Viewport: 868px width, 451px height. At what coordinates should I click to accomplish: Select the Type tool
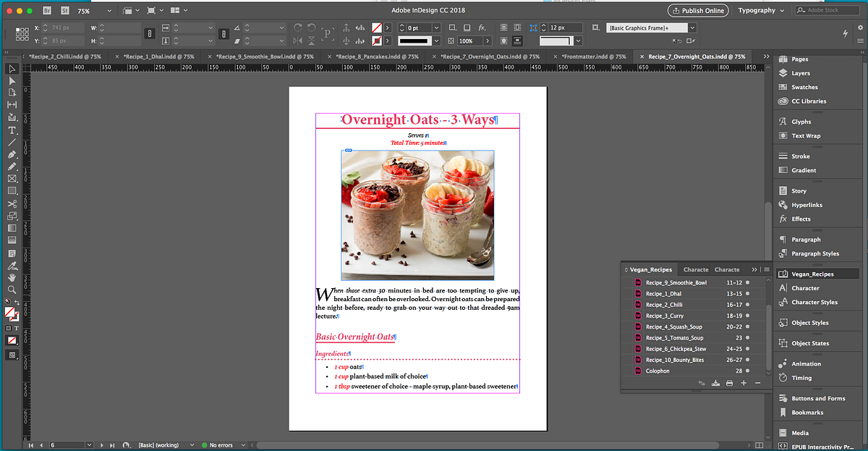(x=11, y=130)
